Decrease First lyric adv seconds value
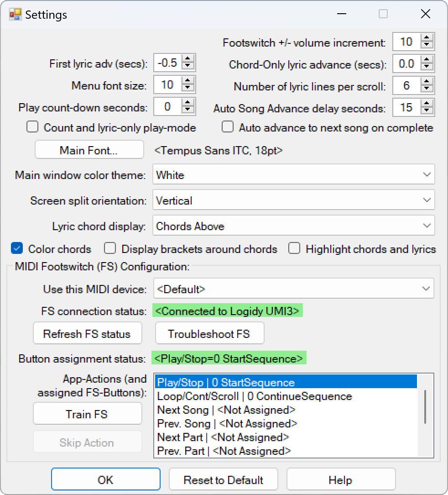 click(x=188, y=66)
